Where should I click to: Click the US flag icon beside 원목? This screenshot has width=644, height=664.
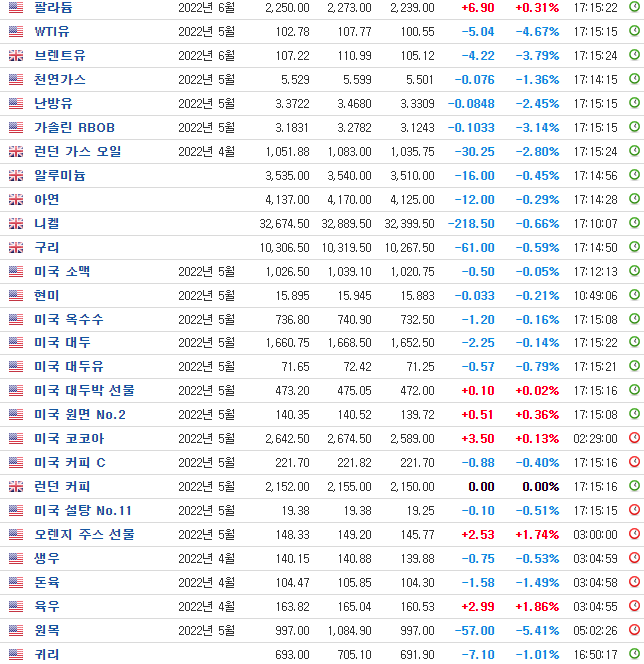pyautogui.click(x=16, y=630)
